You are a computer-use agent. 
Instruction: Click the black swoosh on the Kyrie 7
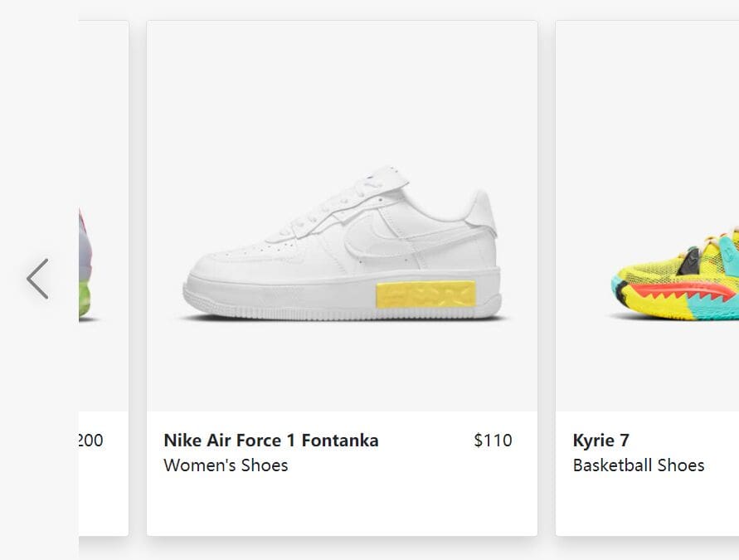689,261
